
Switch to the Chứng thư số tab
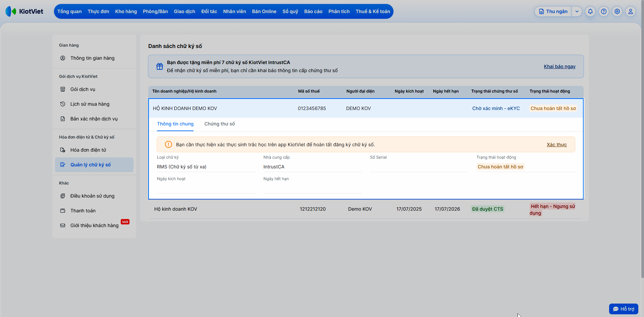tap(220, 124)
